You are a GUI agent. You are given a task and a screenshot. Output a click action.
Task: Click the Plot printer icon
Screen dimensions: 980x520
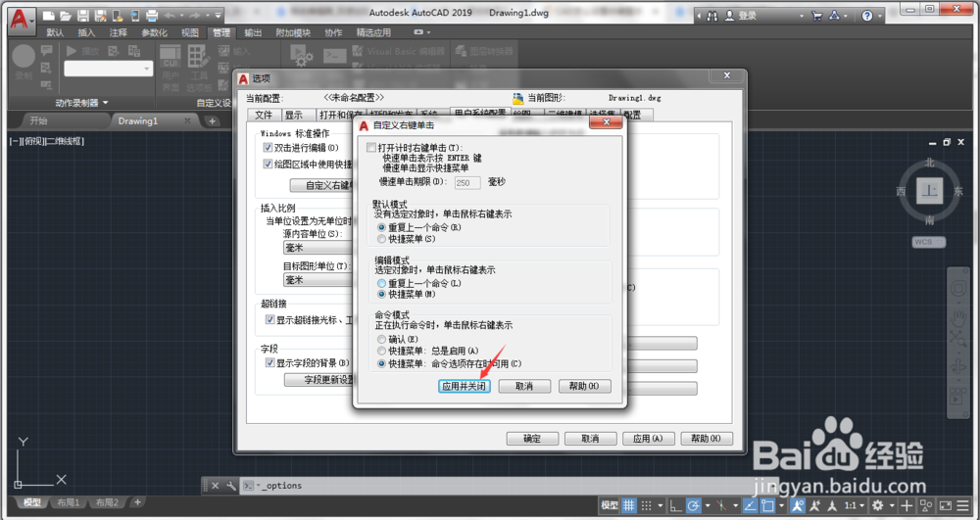click(152, 17)
